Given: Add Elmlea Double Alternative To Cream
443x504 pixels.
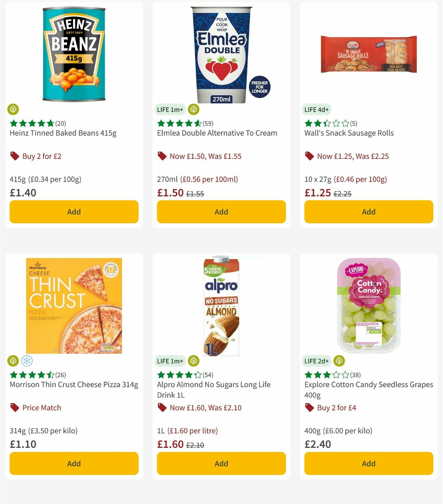Looking at the screenshot, I should coord(221,212).
